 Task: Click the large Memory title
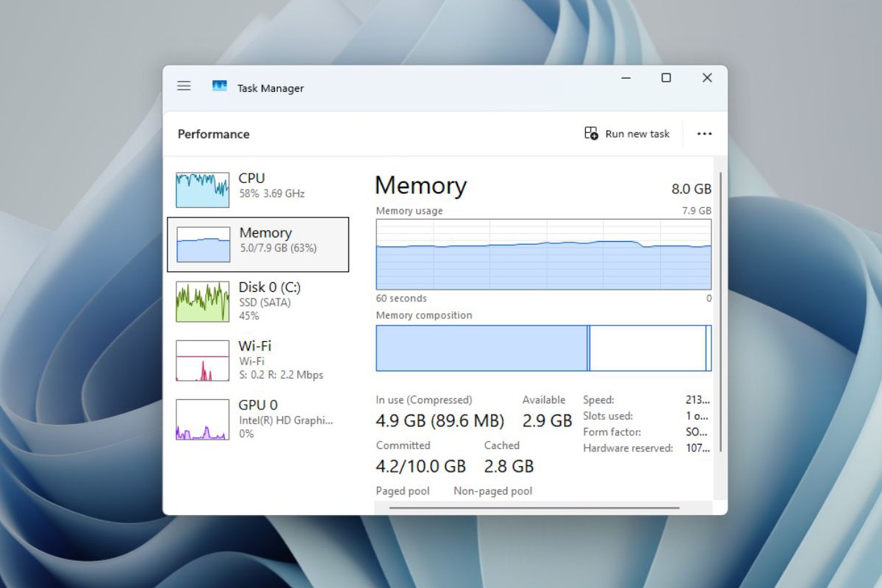[x=420, y=186]
